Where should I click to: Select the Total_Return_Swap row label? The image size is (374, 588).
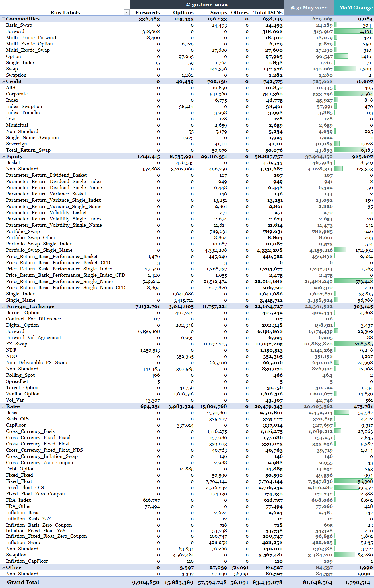tap(28, 150)
